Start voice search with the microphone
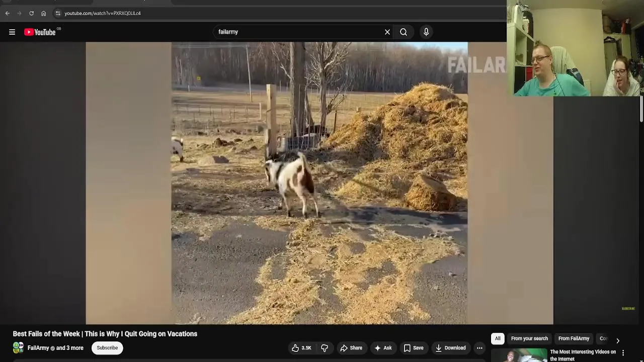The height and width of the screenshot is (362, 644). click(426, 32)
